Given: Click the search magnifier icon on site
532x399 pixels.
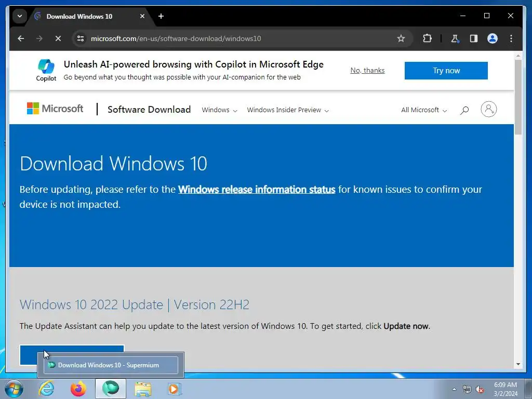Looking at the screenshot, I should pos(464,110).
